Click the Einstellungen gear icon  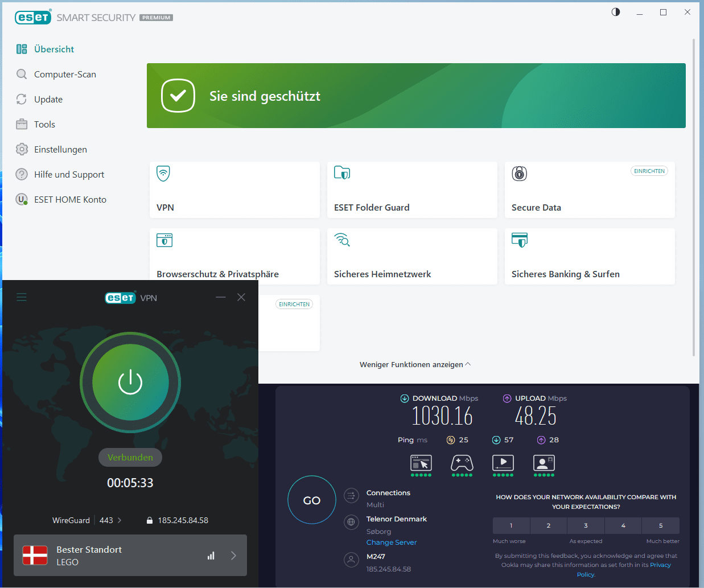(22, 149)
